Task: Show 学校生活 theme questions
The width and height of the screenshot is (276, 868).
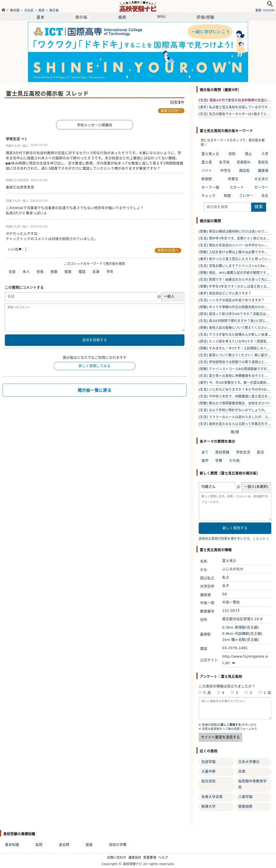Action: [x=243, y=452]
